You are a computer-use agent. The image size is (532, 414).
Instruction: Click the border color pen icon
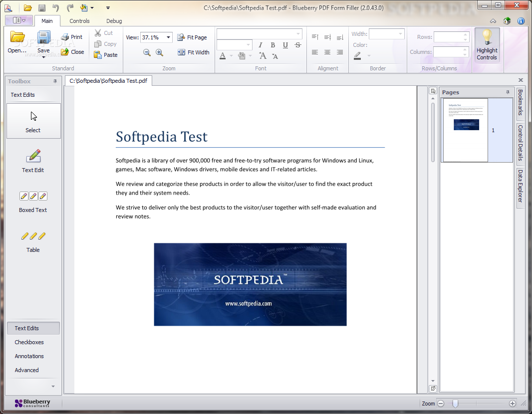click(357, 55)
